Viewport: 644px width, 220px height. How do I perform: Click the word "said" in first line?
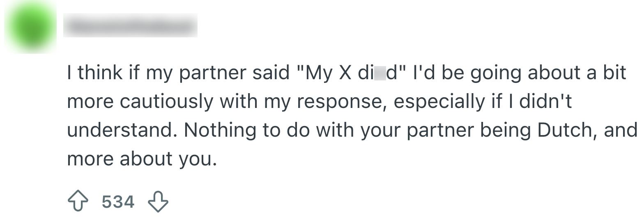(x=270, y=73)
